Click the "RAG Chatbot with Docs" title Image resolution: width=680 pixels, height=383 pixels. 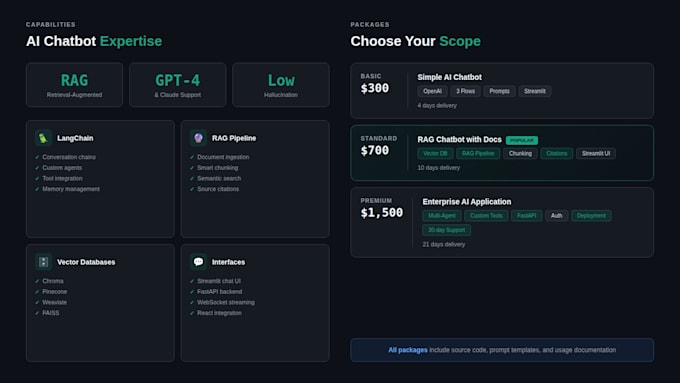pos(459,140)
